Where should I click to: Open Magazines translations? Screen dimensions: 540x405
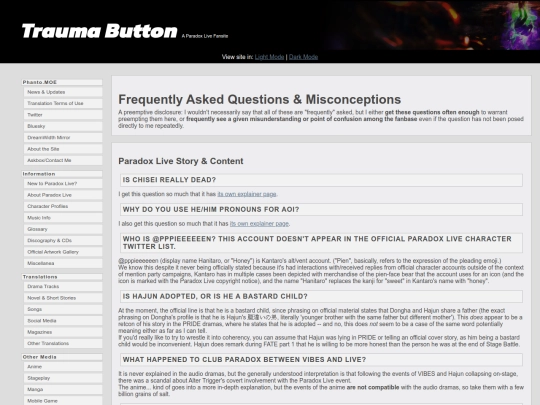click(63, 332)
